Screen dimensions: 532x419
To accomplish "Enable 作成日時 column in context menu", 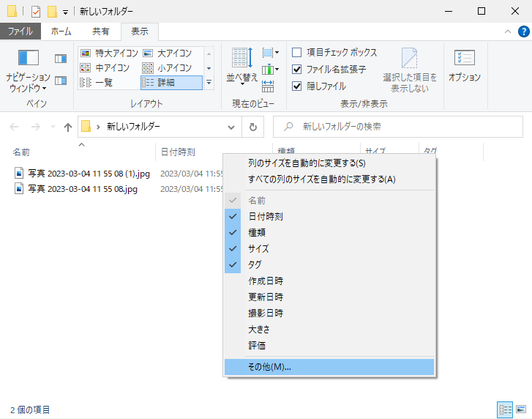I will click(x=329, y=281).
